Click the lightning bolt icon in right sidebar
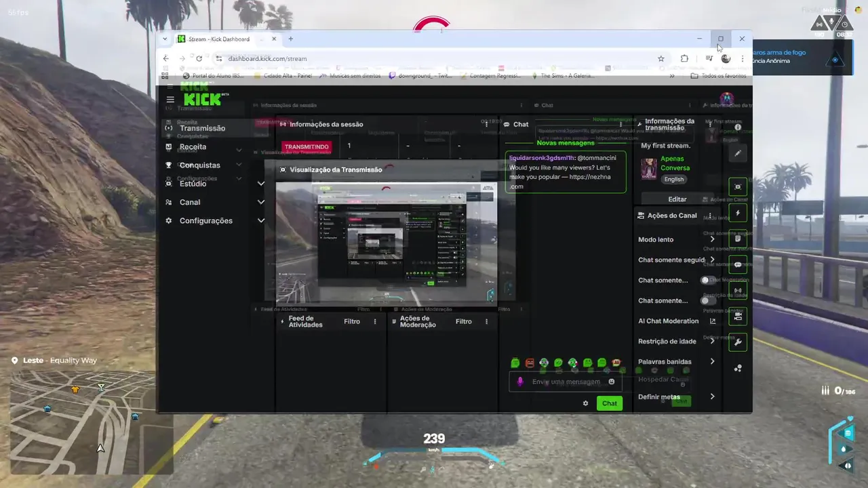 point(738,213)
